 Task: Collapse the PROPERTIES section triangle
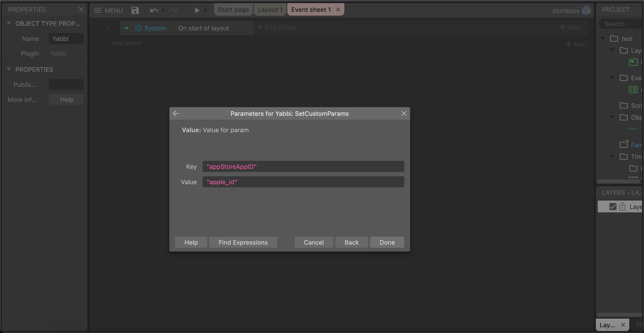(9, 69)
